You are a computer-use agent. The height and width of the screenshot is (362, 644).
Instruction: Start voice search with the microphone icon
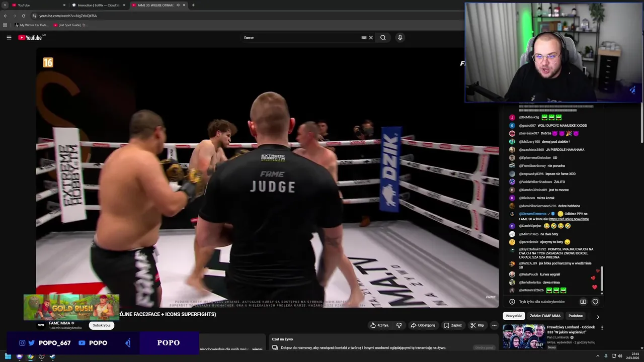click(400, 38)
